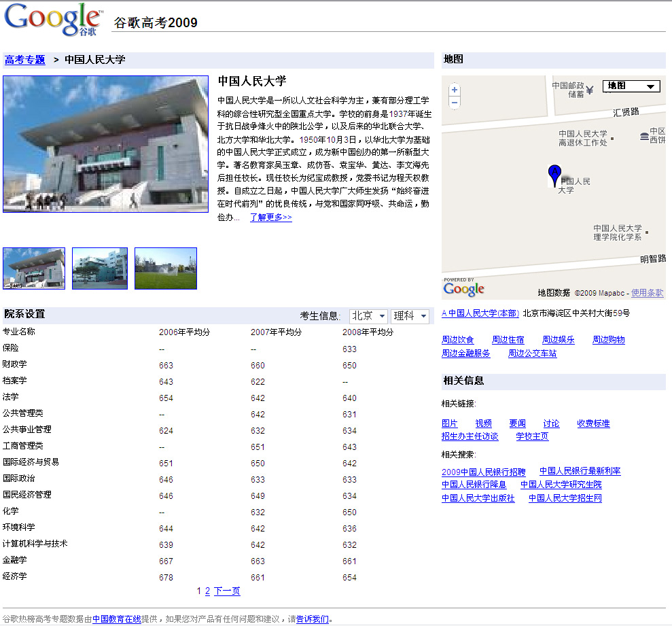The image size is (672, 626).
Task: Zoom in on the map with plus button
Action: point(455,90)
